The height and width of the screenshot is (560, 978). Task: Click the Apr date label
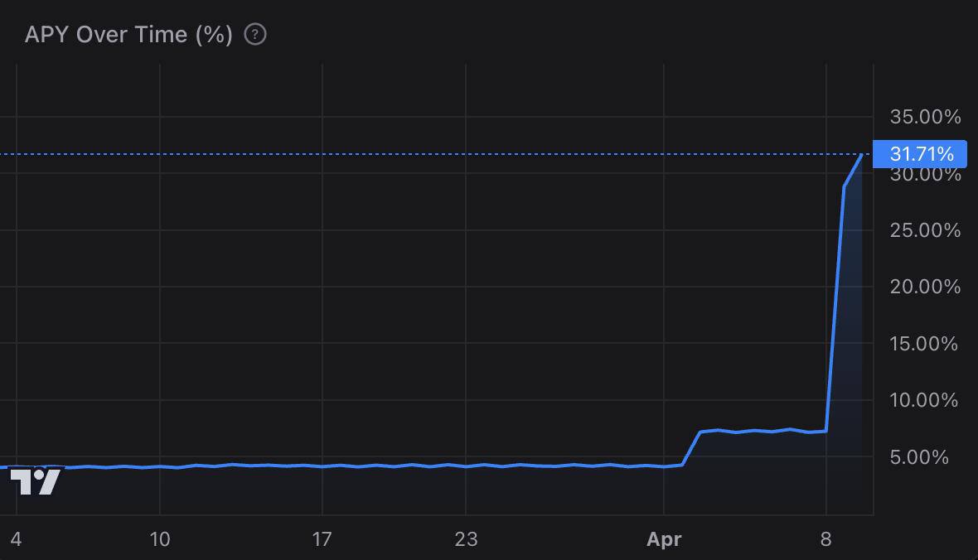pyautogui.click(x=664, y=538)
